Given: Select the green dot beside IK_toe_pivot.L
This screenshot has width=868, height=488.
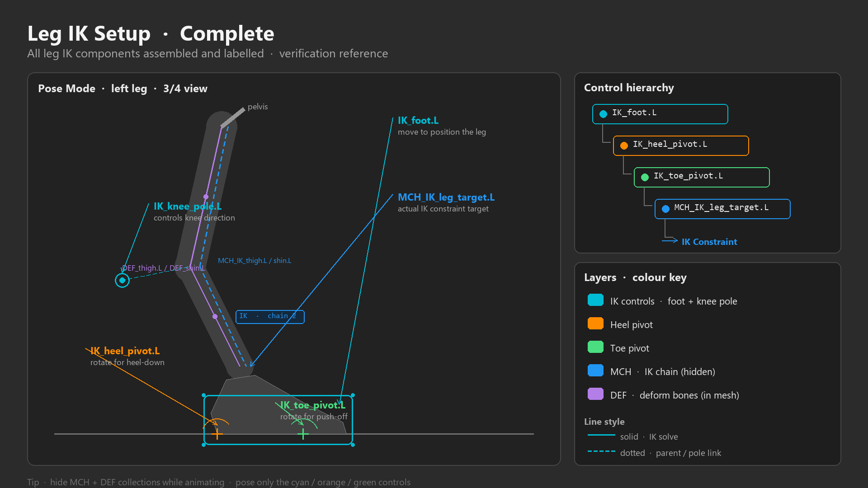Looking at the screenshot, I should (x=645, y=177).
